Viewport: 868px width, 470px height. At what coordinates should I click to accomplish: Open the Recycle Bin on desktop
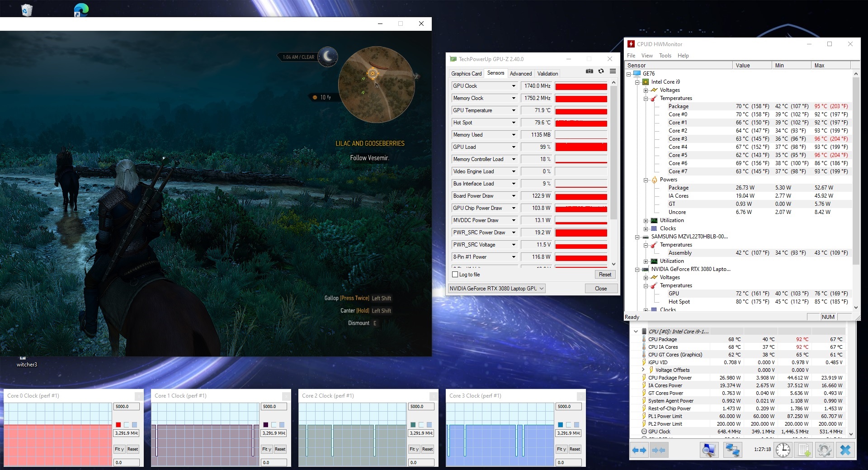[27, 9]
